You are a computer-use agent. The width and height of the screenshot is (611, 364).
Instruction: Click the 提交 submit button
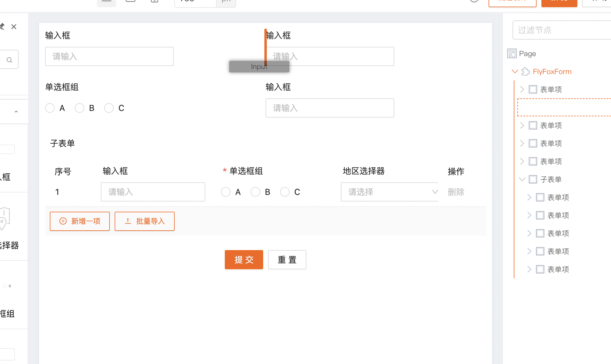coord(244,260)
